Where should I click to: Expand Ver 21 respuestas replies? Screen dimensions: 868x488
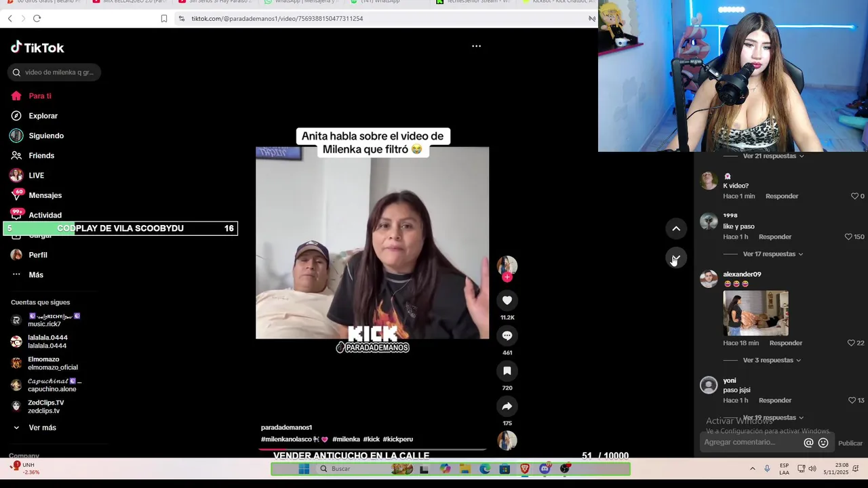coord(774,156)
